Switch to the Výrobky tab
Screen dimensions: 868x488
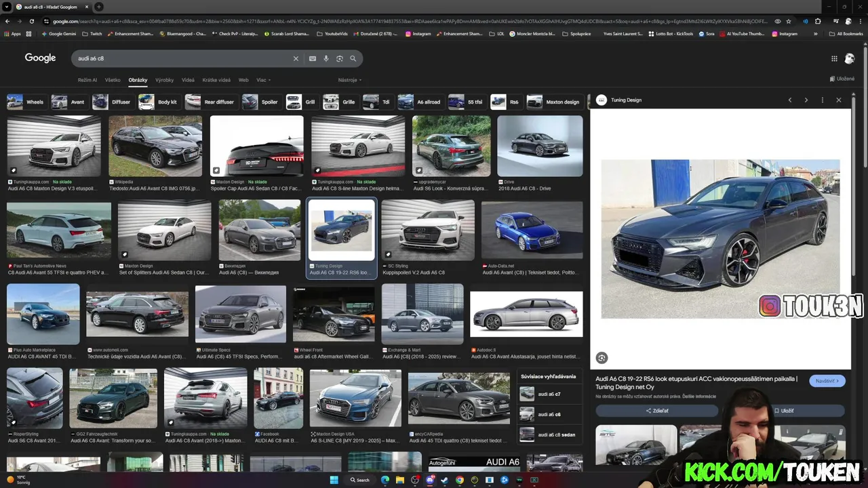click(x=164, y=80)
